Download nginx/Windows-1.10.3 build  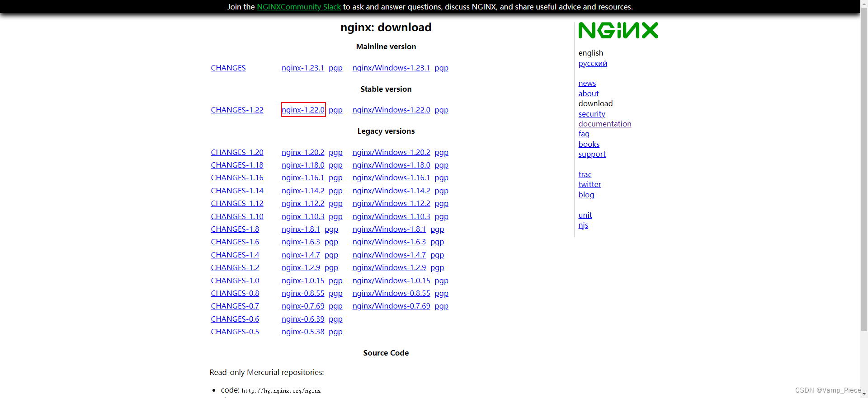coord(392,216)
